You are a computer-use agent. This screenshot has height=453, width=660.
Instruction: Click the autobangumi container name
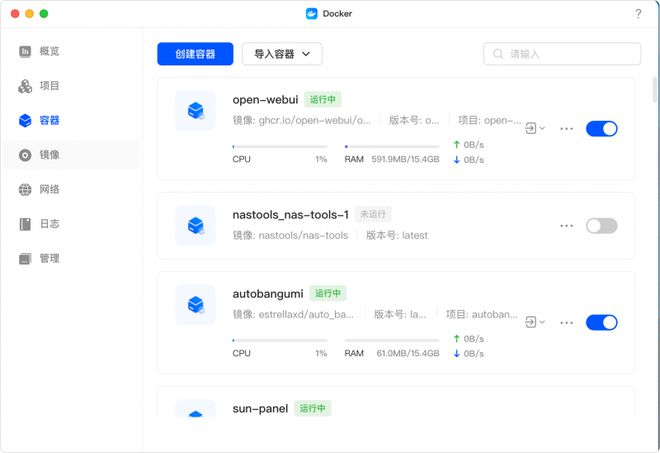(x=268, y=294)
